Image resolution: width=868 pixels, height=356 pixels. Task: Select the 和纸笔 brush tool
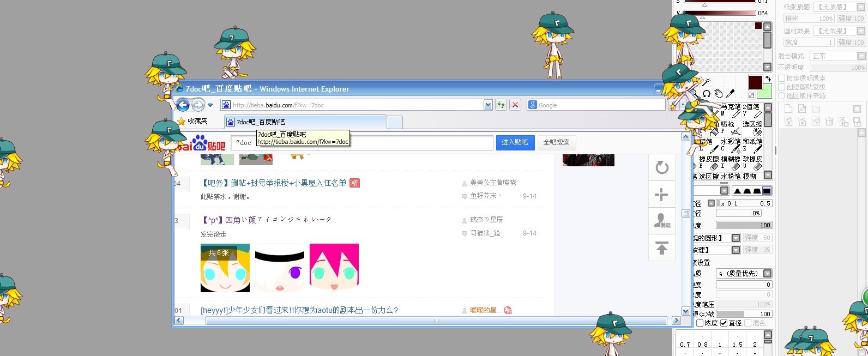tap(752, 146)
